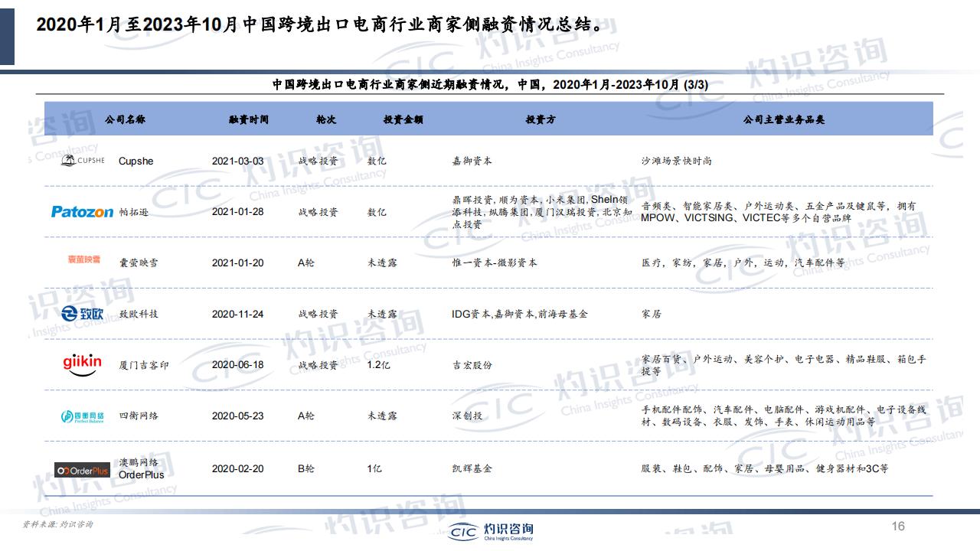Click the OrderPlus dark logo

(x=82, y=470)
